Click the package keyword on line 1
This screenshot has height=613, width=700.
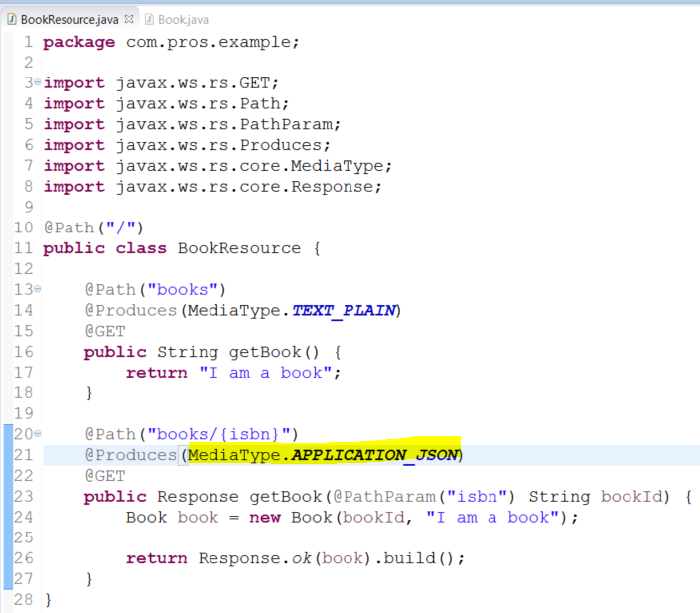[79, 43]
